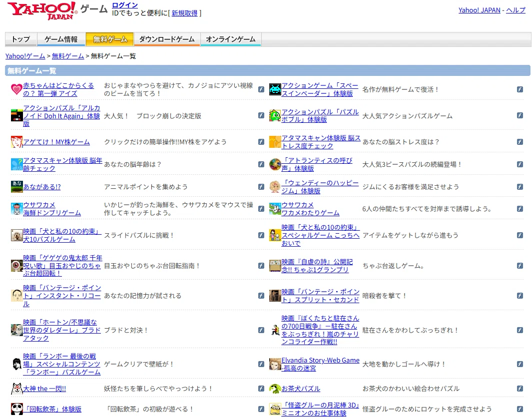Switch to the オンラインゲーム tab
Screen dimensions: 532x417
pos(231,39)
